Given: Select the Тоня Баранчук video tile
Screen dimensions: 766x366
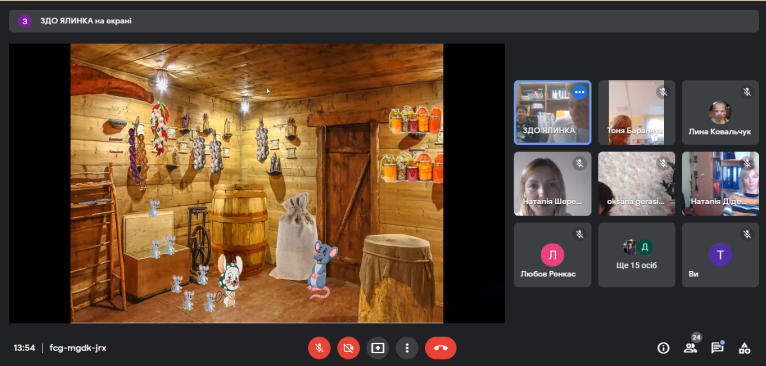Looking at the screenshot, I should pos(637,112).
